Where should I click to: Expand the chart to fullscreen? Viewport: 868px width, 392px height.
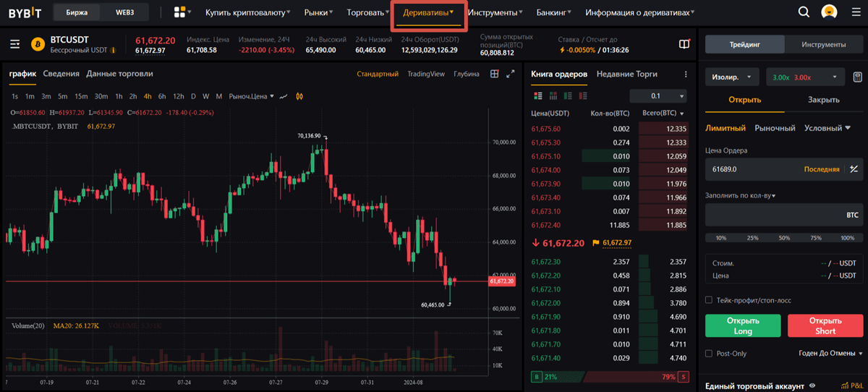point(510,74)
